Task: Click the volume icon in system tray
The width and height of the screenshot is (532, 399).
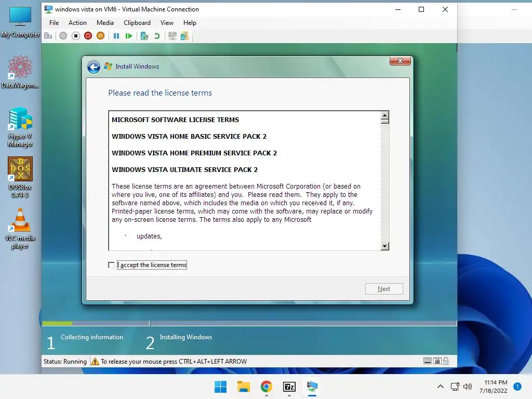Action: [x=468, y=387]
